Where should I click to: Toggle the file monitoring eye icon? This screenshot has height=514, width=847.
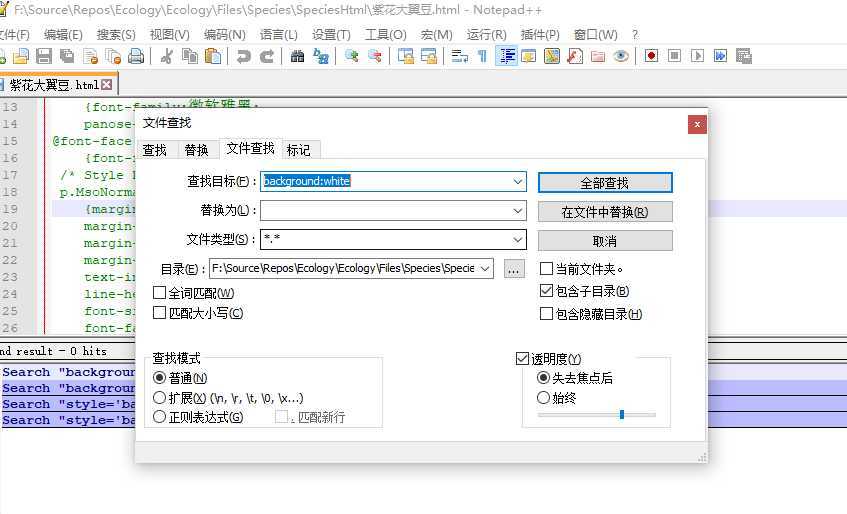(621, 56)
